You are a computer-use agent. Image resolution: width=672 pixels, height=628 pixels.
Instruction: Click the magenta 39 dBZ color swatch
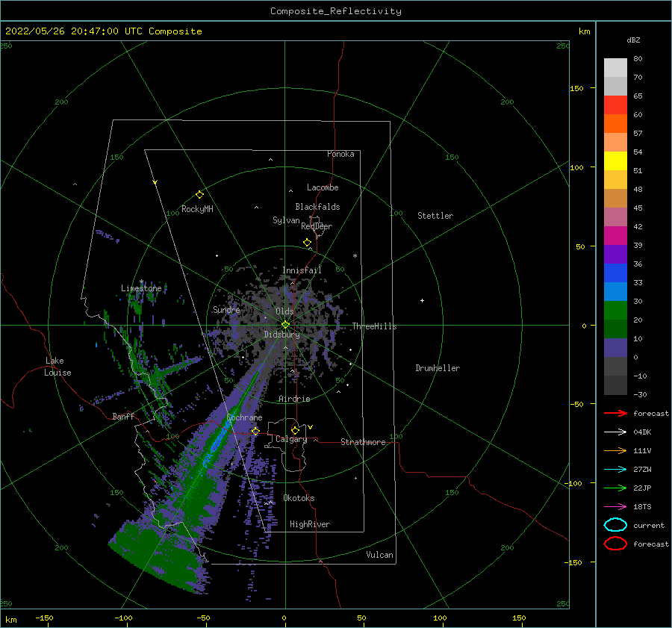coord(615,236)
